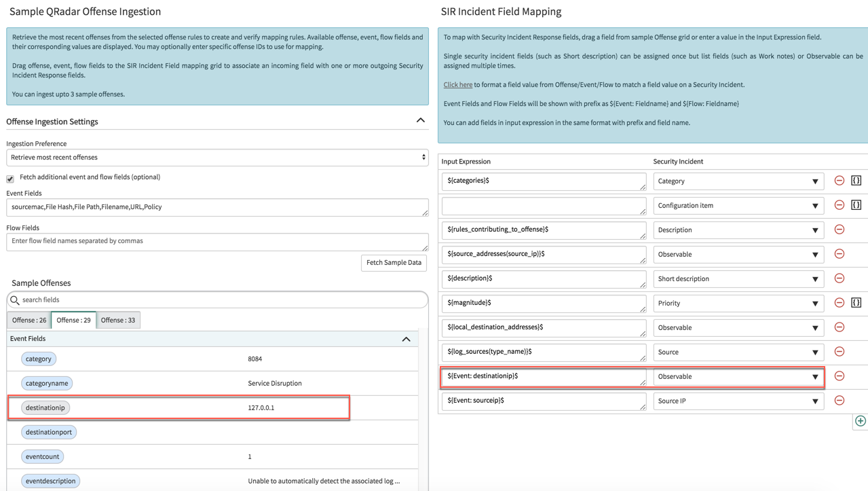Collapse the Event Fields section
Screen dimensions: 868x491
406,339
